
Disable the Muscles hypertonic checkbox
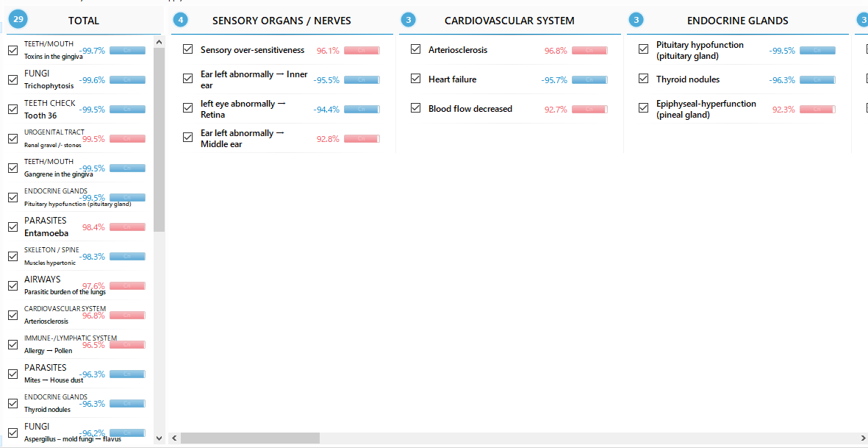[x=12, y=257]
